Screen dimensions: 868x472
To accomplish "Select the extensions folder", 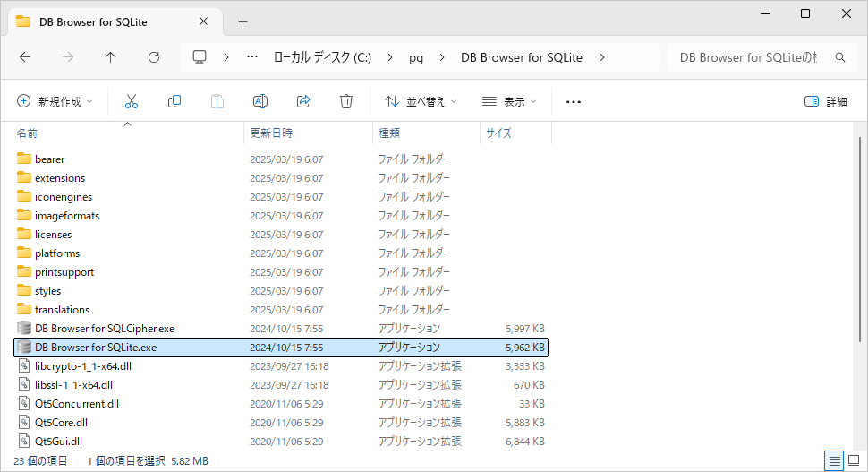I will coord(60,178).
